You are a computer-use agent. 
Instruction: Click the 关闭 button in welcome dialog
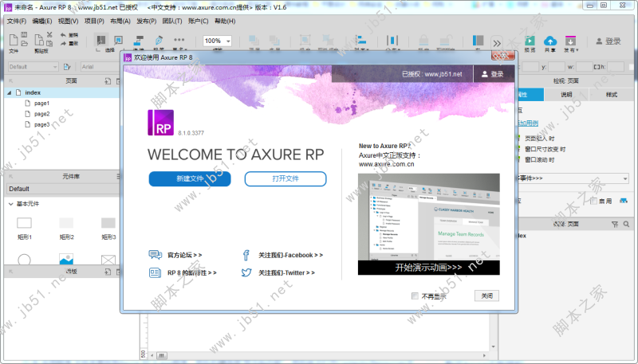pos(486,296)
